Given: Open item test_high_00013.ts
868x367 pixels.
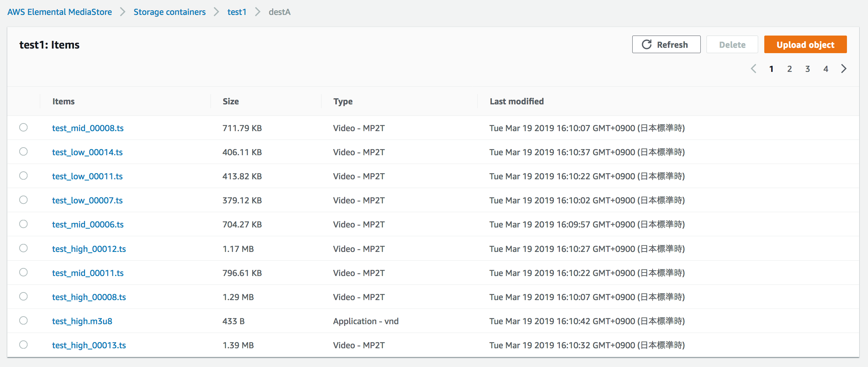Looking at the screenshot, I should click(89, 345).
